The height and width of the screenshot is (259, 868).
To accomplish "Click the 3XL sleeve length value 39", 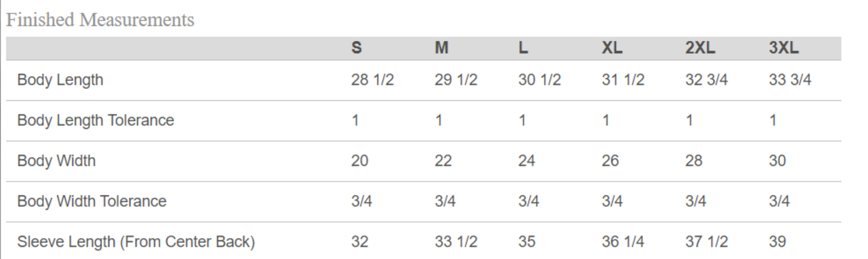I will tap(777, 242).
